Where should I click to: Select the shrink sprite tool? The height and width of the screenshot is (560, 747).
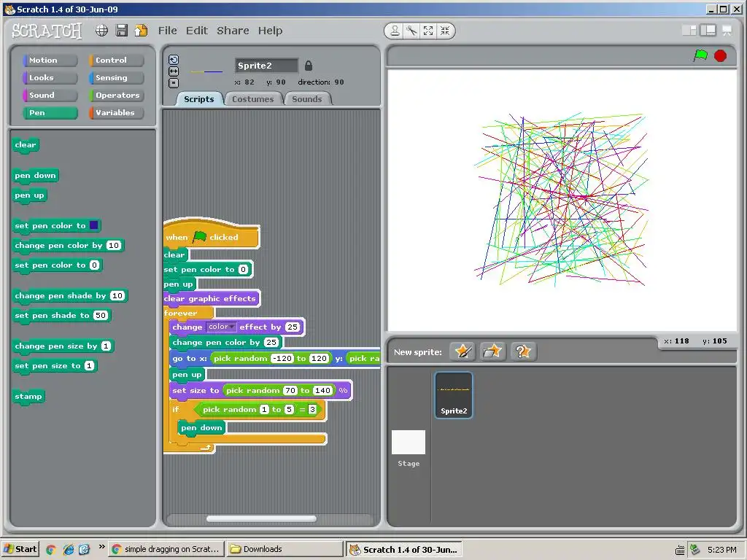pos(445,31)
